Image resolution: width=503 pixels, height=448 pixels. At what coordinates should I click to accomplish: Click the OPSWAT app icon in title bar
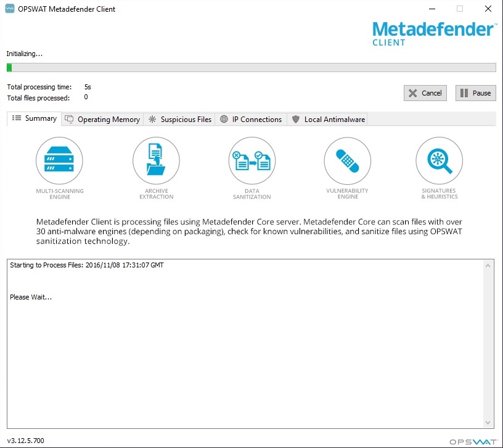pos(10,9)
